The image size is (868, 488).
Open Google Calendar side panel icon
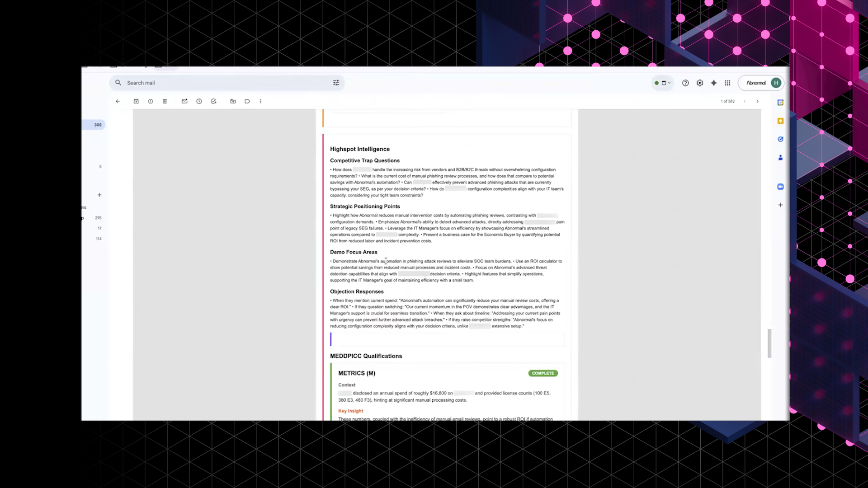[780, 103]
